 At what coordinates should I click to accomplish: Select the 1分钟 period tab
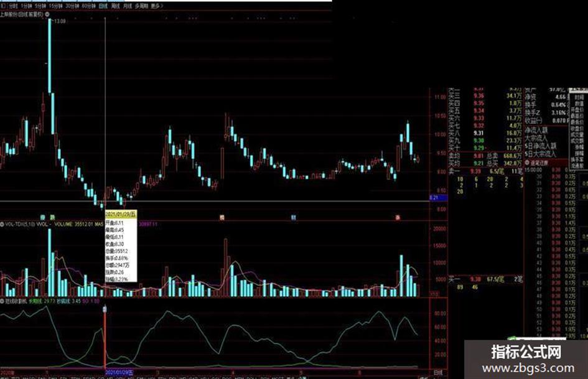coord(26,6)
